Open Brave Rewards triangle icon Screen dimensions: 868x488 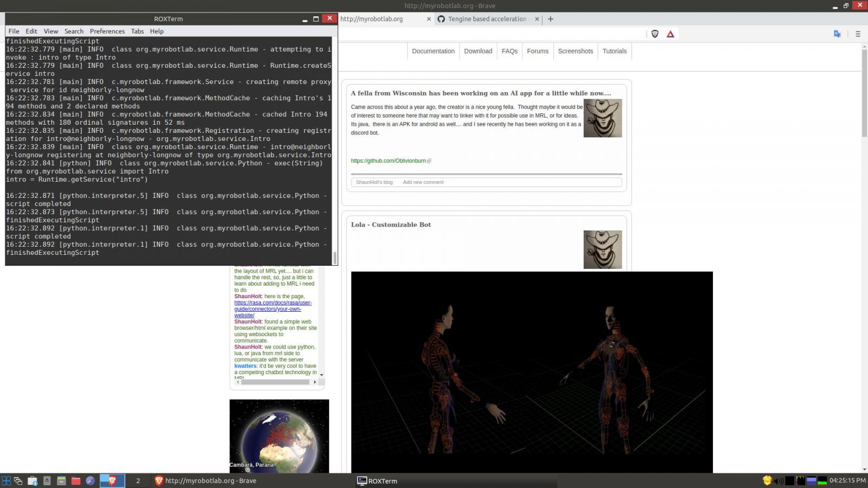pos(671,34)
